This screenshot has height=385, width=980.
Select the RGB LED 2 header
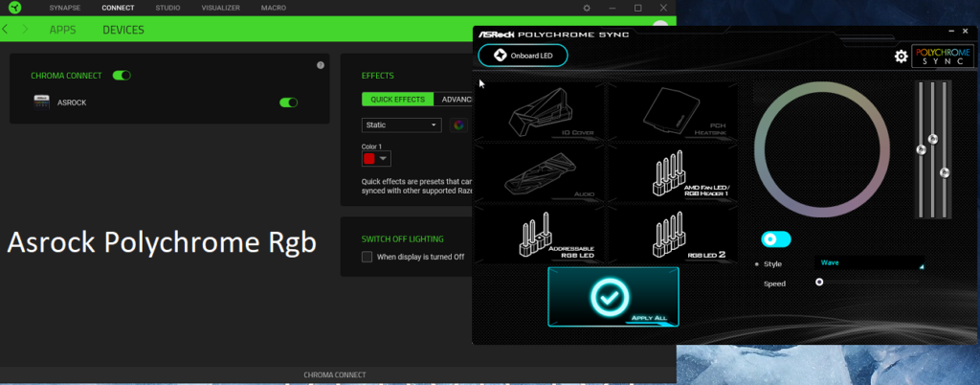tap(673, 235)
